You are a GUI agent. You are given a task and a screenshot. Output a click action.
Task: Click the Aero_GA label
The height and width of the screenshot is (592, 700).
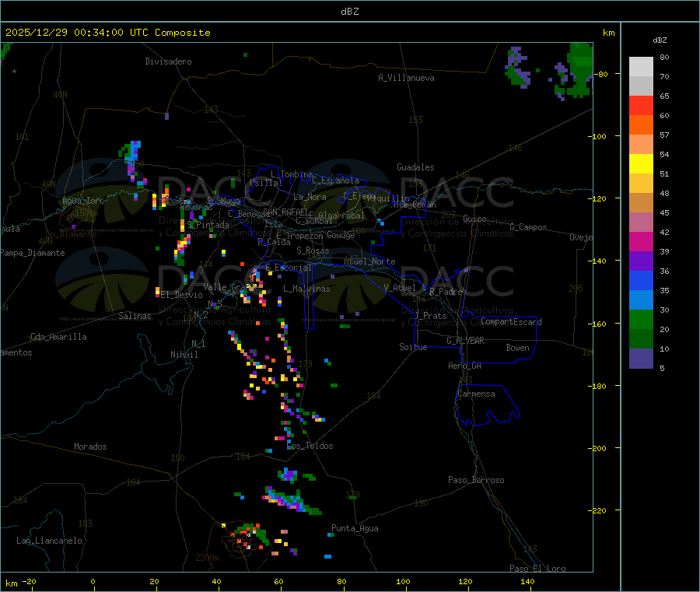[x=464, y=366]
